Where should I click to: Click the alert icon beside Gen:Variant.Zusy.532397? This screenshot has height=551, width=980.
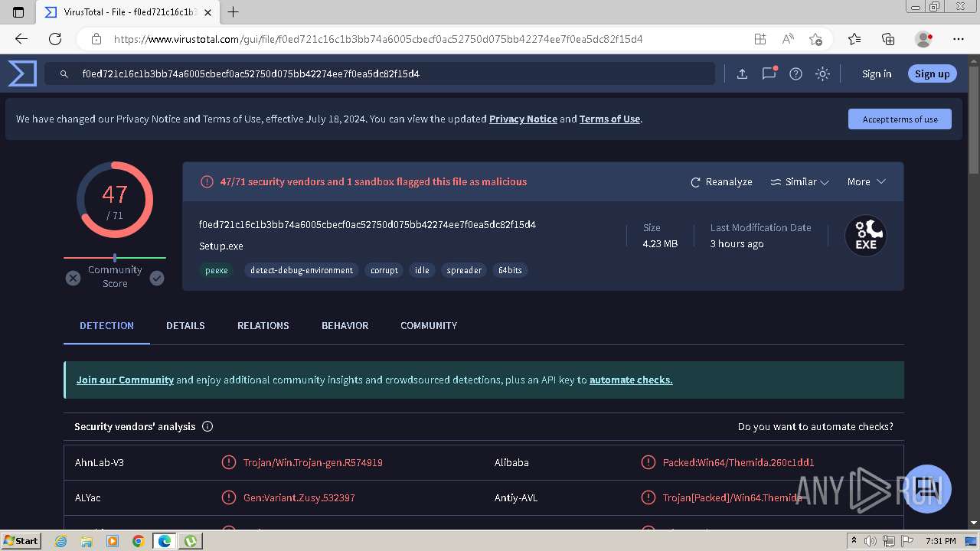pos(228,497)
